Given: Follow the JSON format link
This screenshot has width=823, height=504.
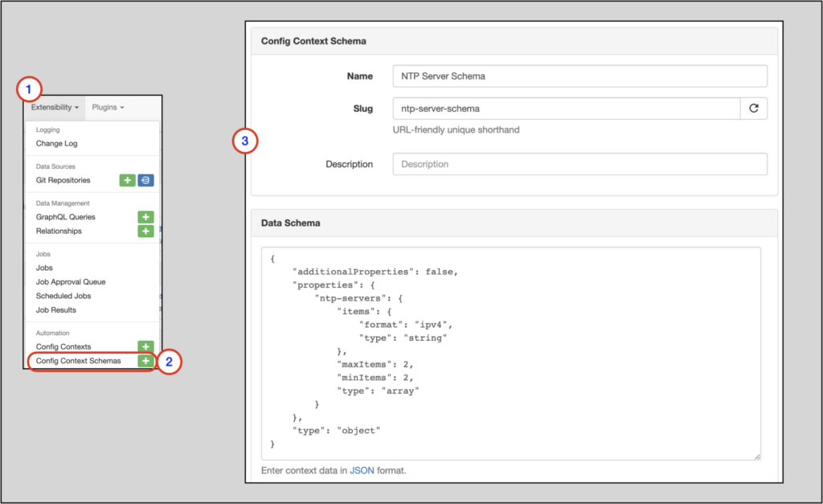Looking at the screenshot, I should 362,470.
